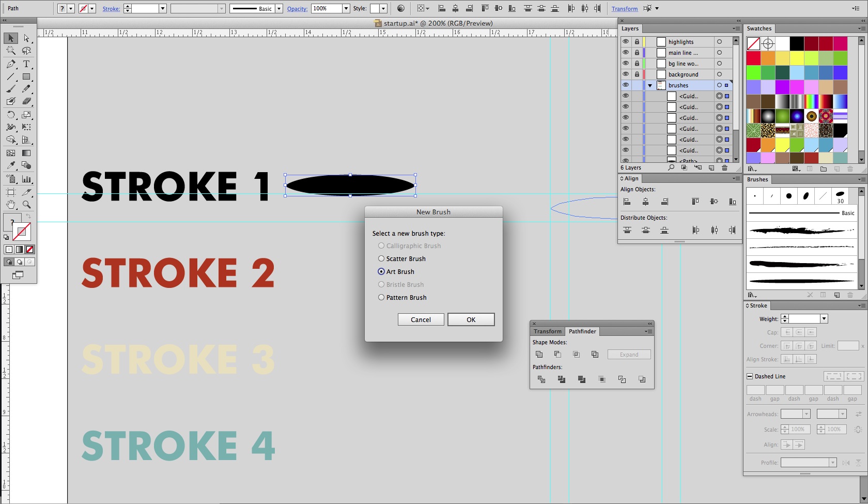Choose the rainbow gradient swatch
Screen dimensions: 868x504
click(811, 101)
